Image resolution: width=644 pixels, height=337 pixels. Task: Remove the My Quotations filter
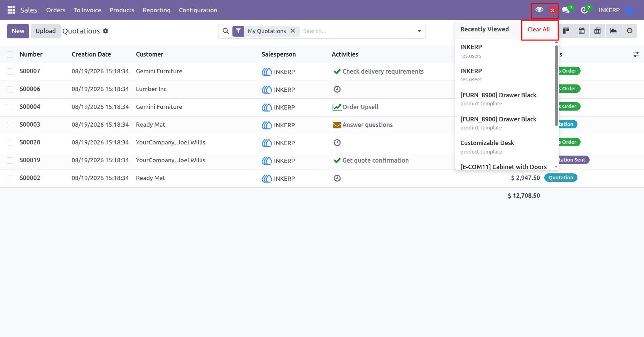pyautogui.click(x=293, y=31)
